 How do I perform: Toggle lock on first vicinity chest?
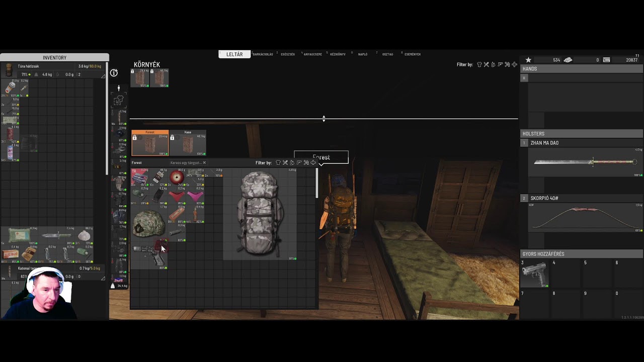tap(133, 72)
